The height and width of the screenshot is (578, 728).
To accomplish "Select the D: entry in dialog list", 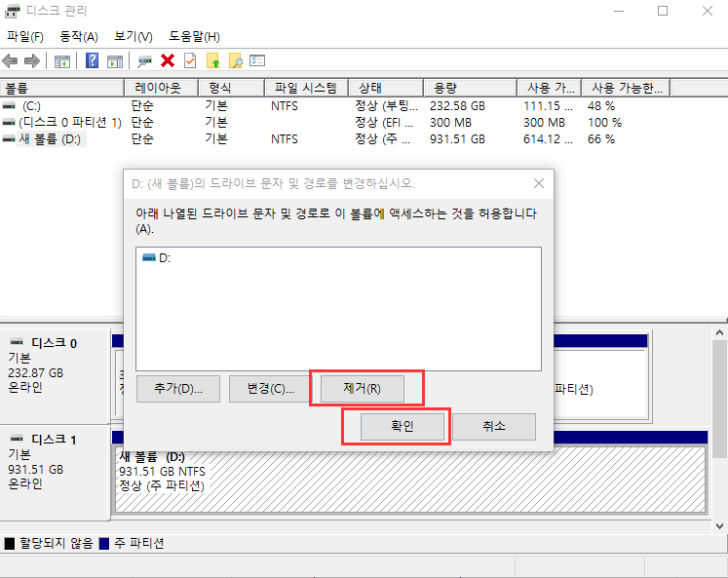I will tap(157, 257).
